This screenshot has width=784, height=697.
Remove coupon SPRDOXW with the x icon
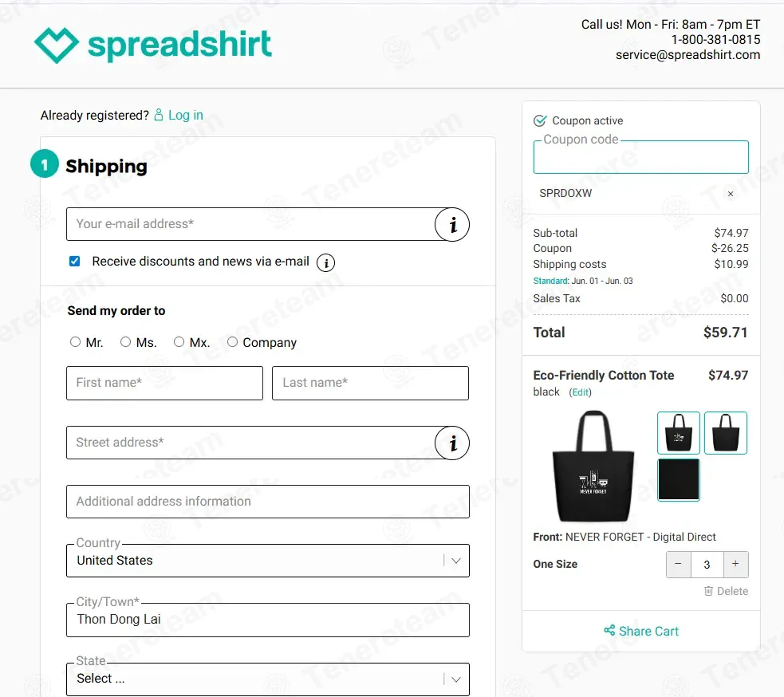[x=731, y=194]
